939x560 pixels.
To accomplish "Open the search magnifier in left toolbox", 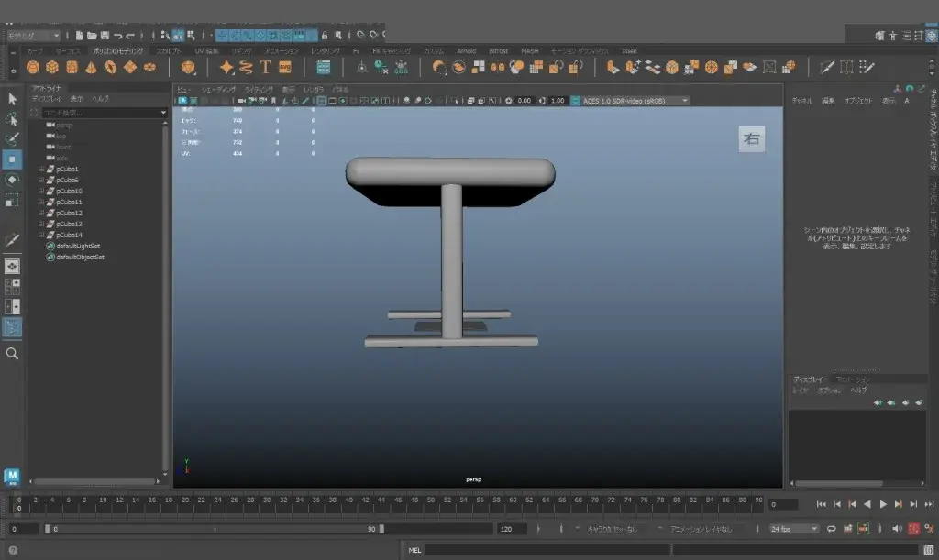I will (x=12, y=354).
